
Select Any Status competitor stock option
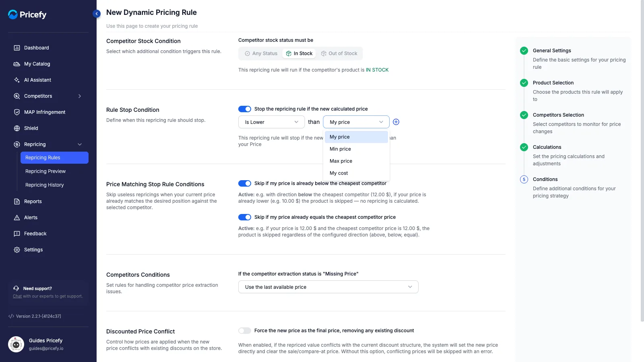click(261, 53)
